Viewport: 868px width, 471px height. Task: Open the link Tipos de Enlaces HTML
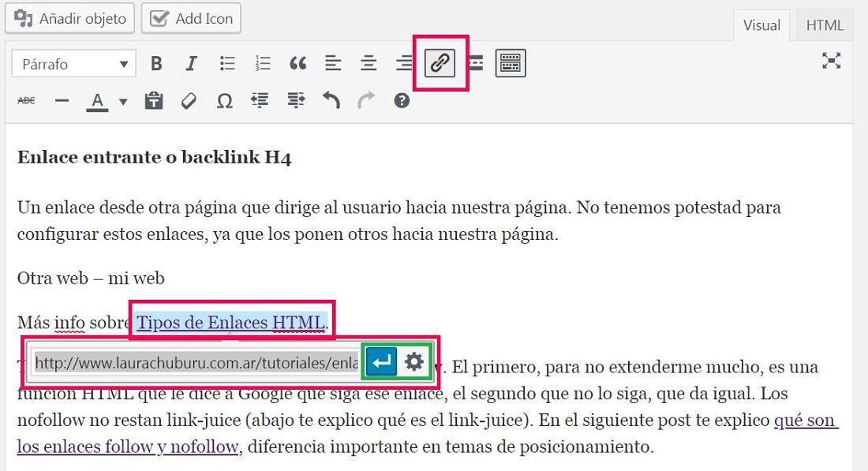click(x=232, y=321)
